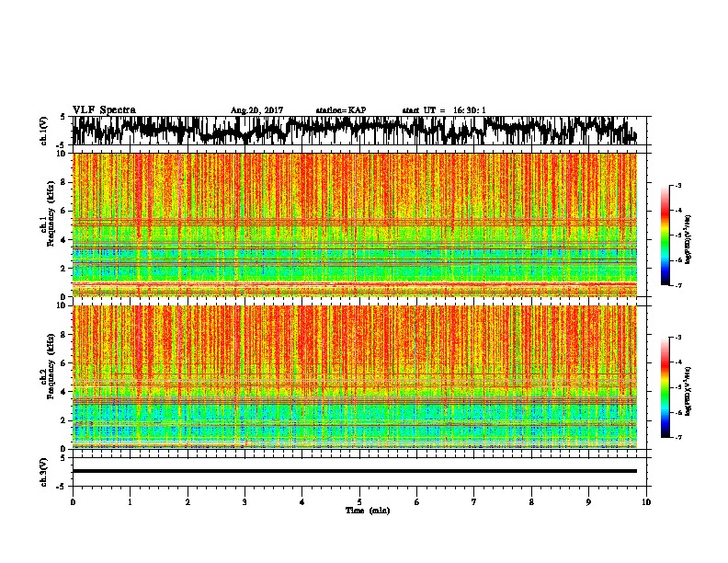This screenshot has height=563, width=728.
Task: Click the "-5" tick on ch.1(V) axis
Action: pyautogui.click(x=61, y=144)
